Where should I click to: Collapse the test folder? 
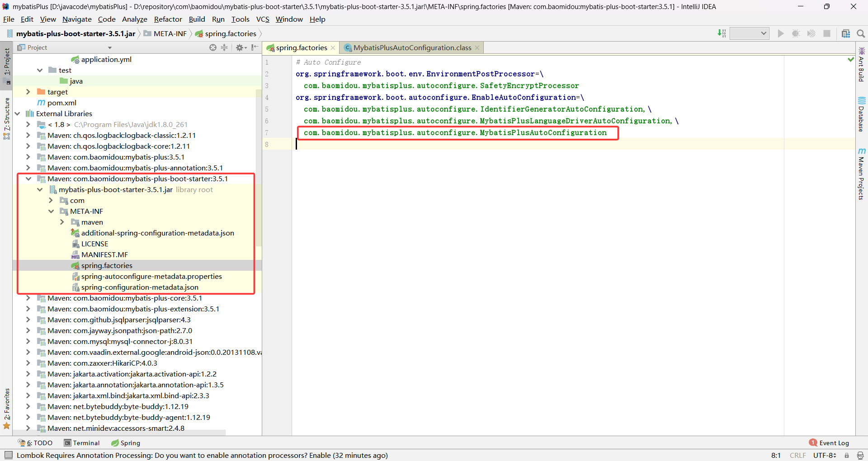(x=40, y=70)
